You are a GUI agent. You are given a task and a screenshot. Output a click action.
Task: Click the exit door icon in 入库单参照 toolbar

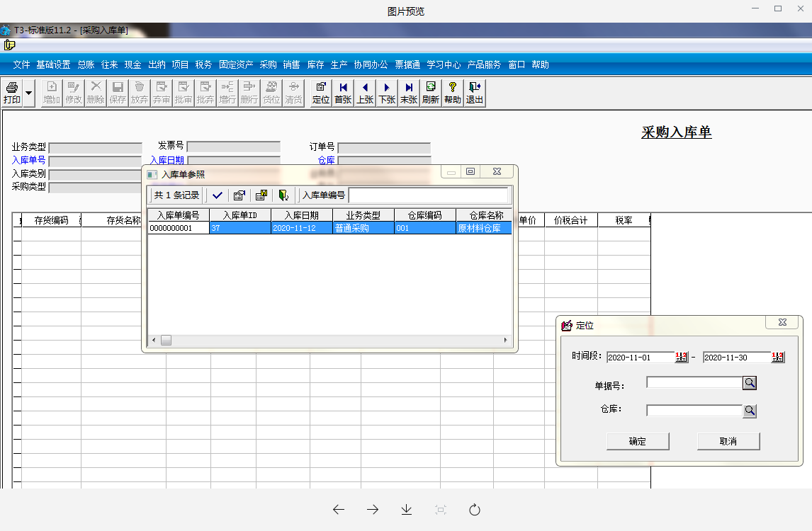pyautogui.click(x=283, y=195)
